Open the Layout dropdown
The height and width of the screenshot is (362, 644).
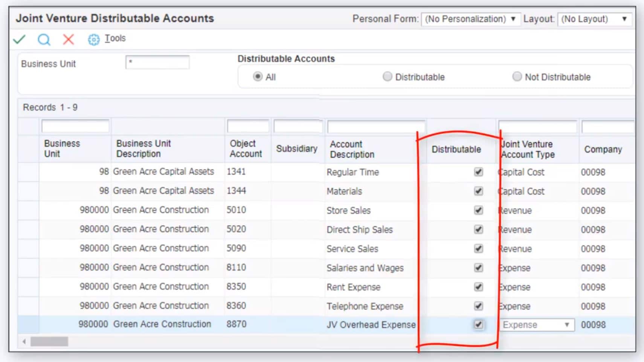[x=625, y=19]
